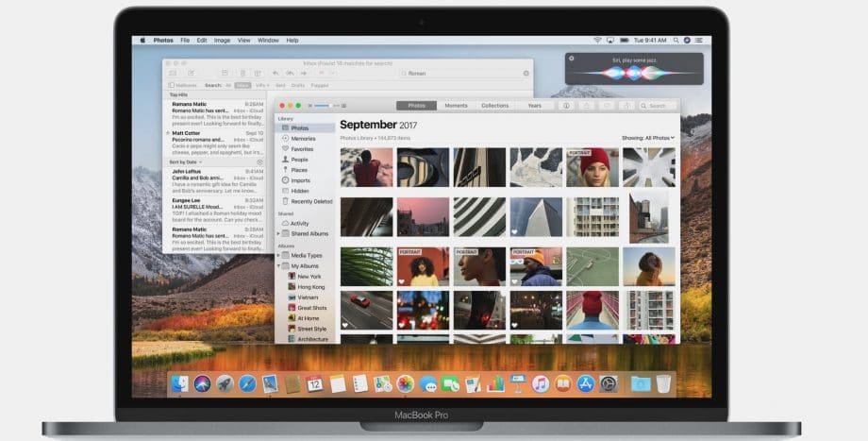This screenshot has height=441, width=868.
Task: Open Notification Center icon in menu bar
Action: [699, 41]
